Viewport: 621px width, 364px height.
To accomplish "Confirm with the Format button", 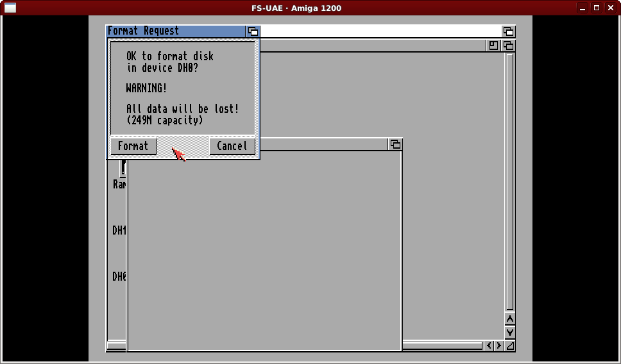I will (x=133, y=146).
